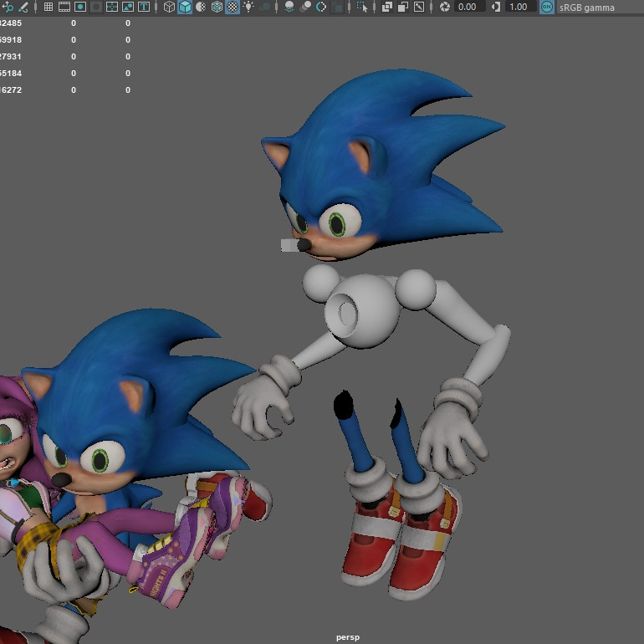
Task: Click the isolate select icon
Action: click(x=362, y=7)
